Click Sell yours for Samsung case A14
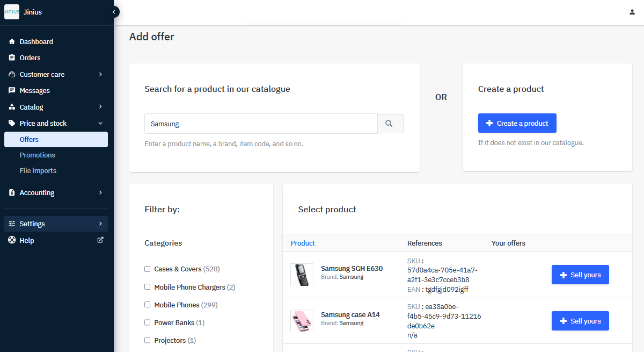This screenshot has height=352, width=644. [580, 321]
